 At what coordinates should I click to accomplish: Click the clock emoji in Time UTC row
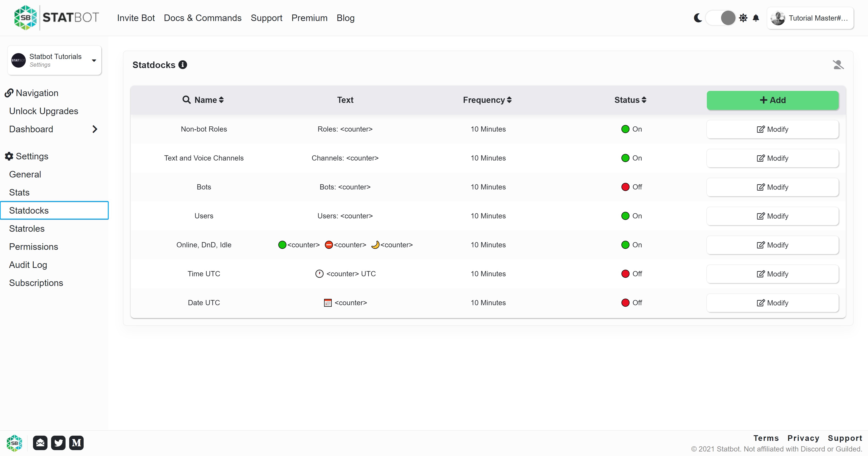[319, 274]
